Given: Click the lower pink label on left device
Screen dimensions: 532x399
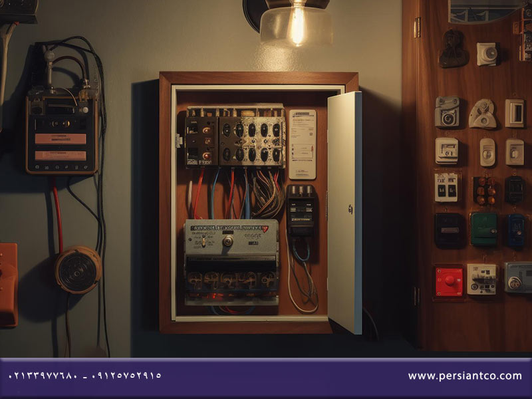Looking at the screenshot, I should pos(61,156).
